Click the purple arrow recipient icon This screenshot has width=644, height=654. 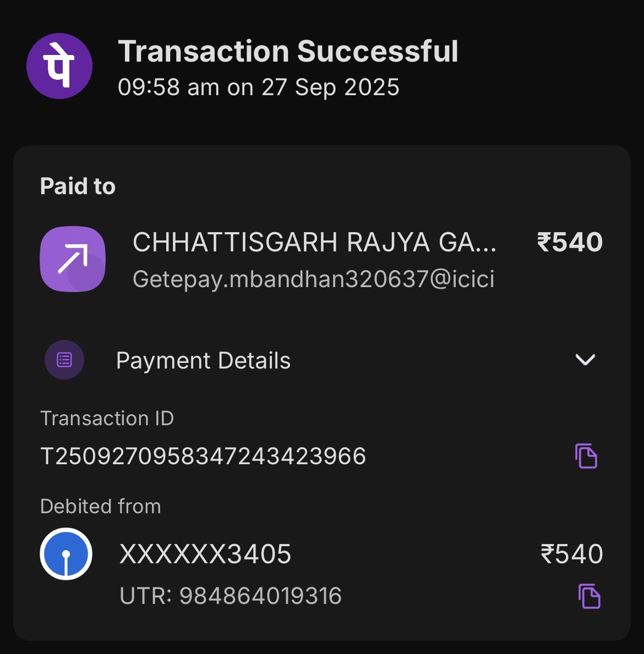(x=73, y=259)
